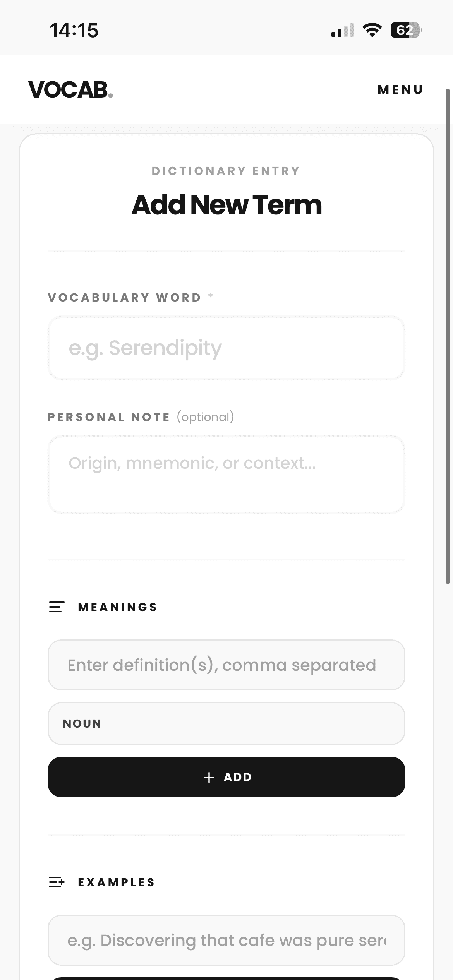The width and height of the screenshot is (453, 980).
Task: Tap the VOCAB. logo
Action: pos(70,90)
